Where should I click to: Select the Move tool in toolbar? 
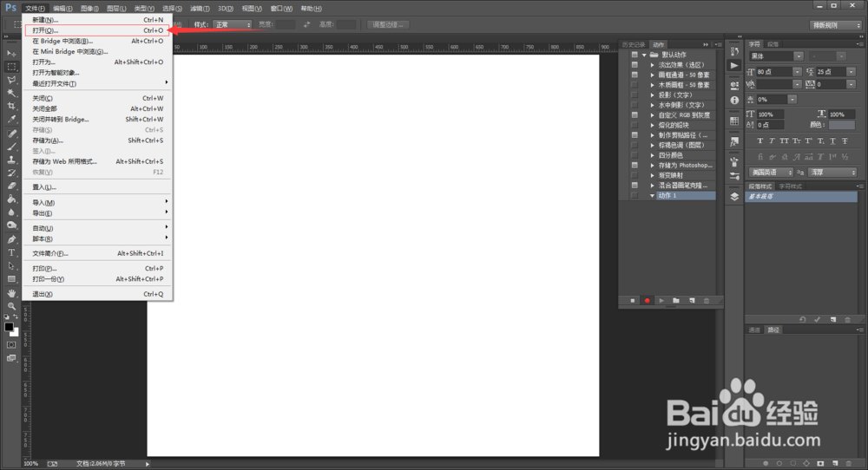pos(11,53)
